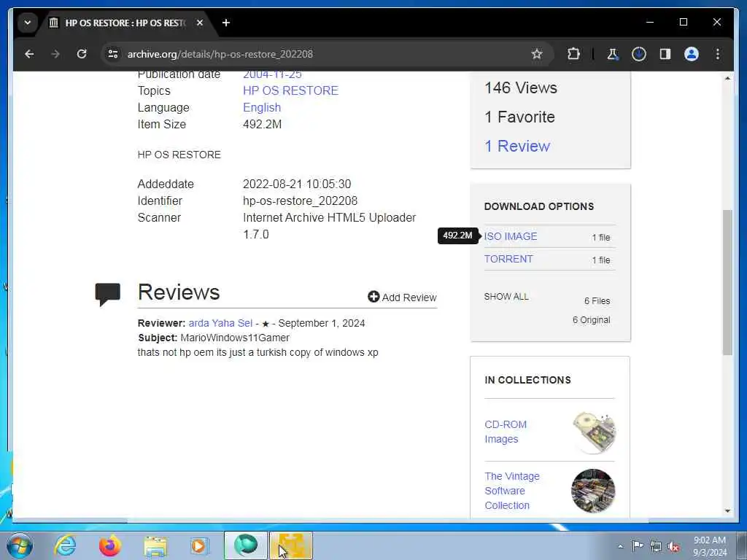Click the review text about turkish copy
The image size is (747, 560).
click(x=258, y=353)
